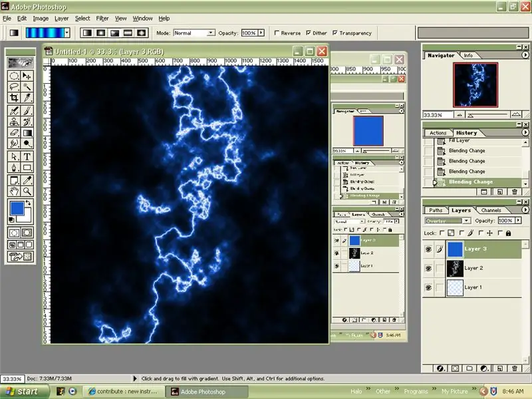Switch to the Channels tab
The width and height of the screenshot is (532, 399).
click(x=491, y=210)
